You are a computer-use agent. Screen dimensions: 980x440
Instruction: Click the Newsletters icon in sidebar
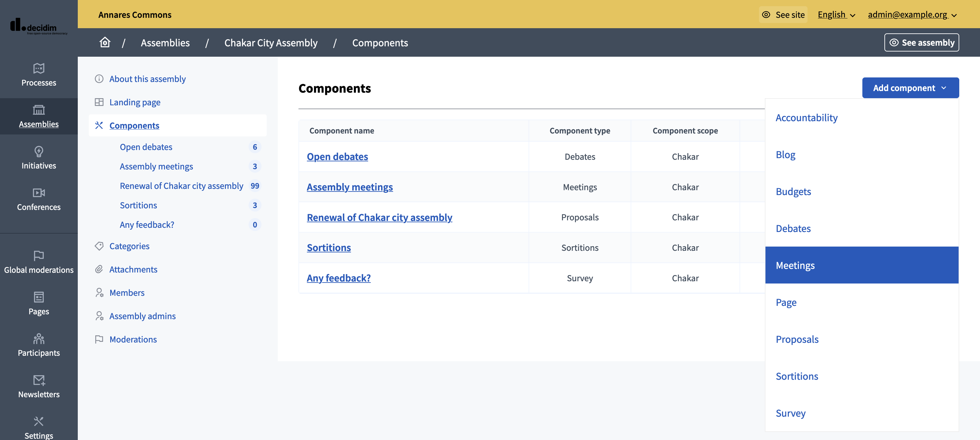pos(39,380)
